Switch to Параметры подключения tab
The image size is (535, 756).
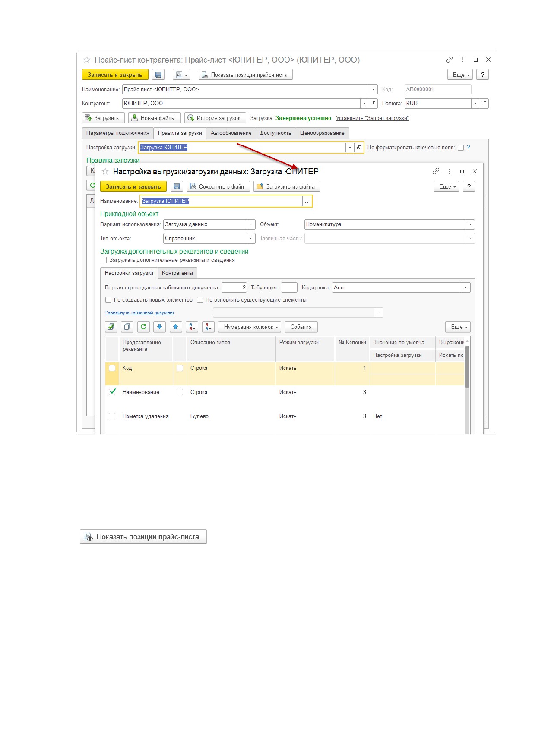(118, 133)
